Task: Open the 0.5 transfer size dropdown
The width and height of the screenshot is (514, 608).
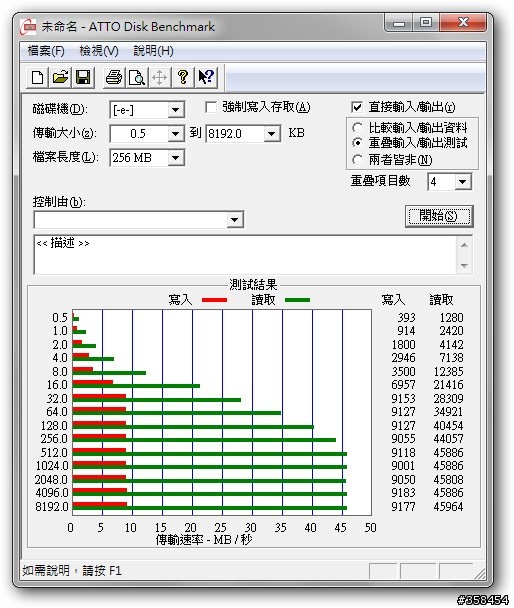Action: [x=176, y=134]
